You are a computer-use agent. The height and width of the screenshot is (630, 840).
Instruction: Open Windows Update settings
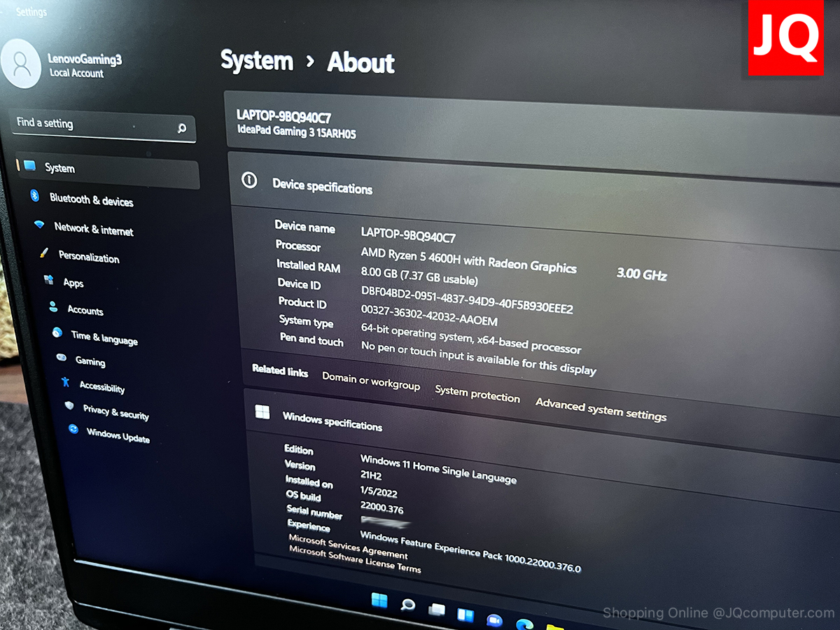coord(118,436)
